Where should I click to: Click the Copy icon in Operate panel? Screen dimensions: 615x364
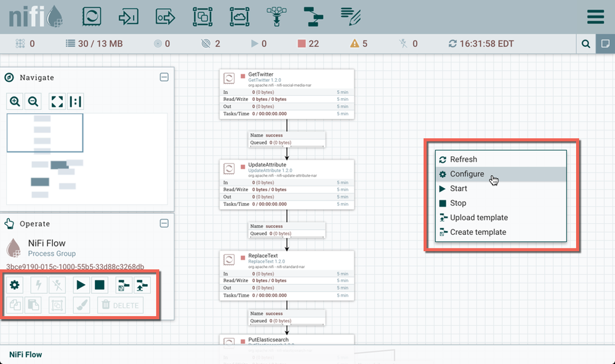click(x=15, y=305)
